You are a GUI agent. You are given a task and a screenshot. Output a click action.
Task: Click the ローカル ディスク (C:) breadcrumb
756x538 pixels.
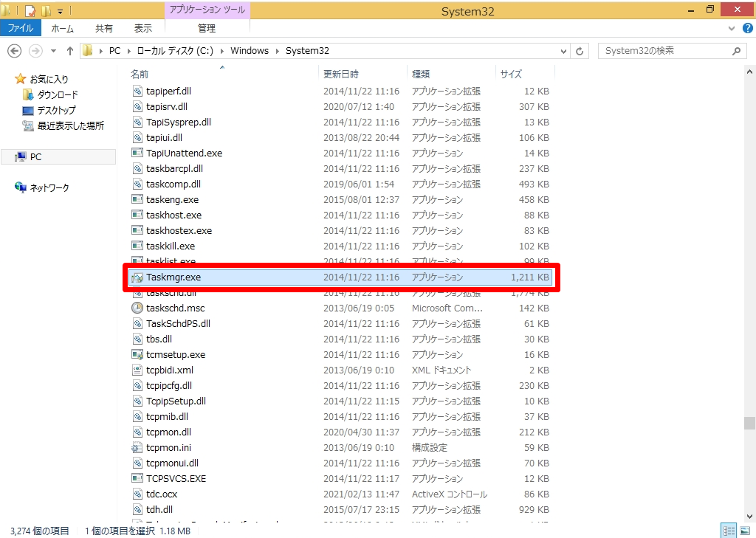coord(175,51)
